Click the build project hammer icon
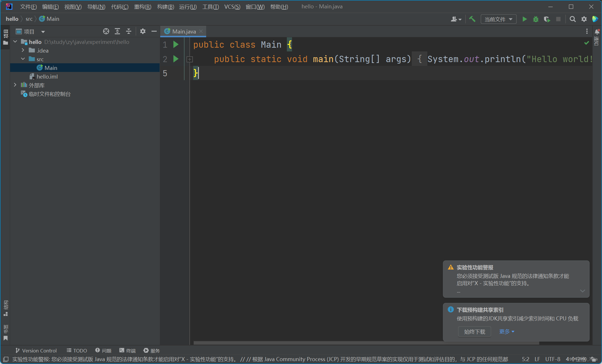 (x=472, y=19)
